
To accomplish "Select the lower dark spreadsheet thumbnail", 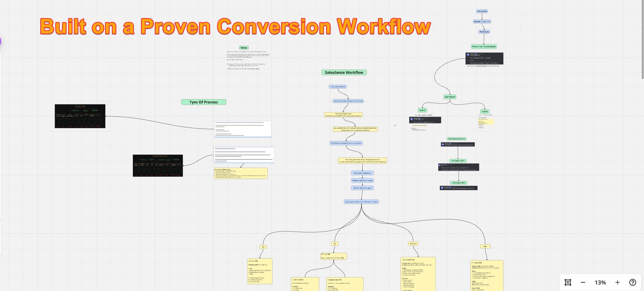I will (158, 166).
